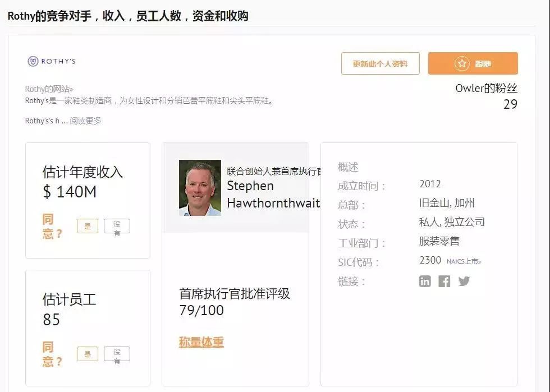Click the founding year 2012
550x392 pixels.
click(430, 184)
